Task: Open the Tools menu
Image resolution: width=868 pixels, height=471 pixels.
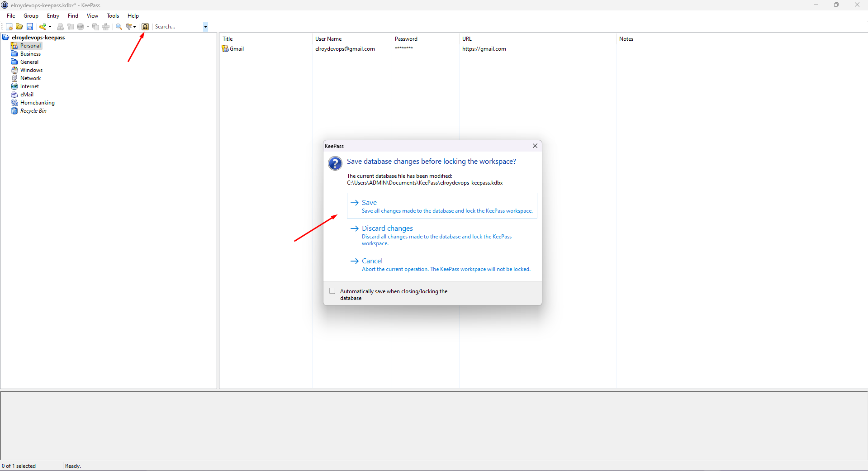Action: tap(113, 16)
